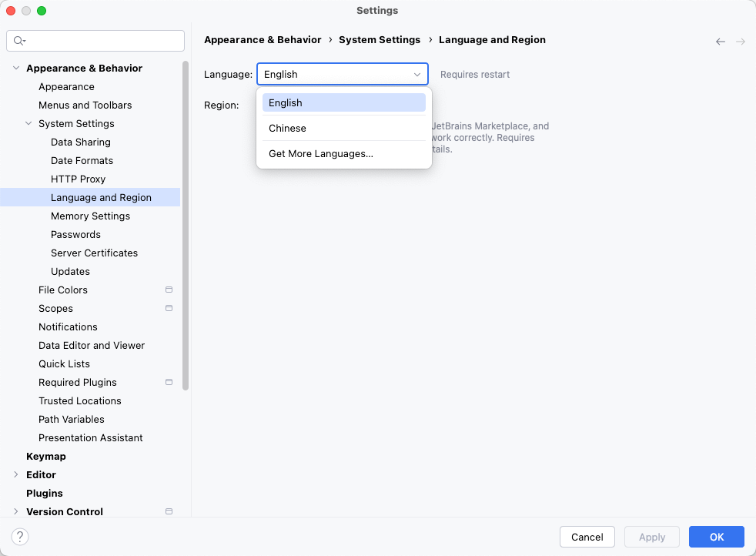The height and width of the screenshot is (556, 756).
Task: Select Date Formats in the tree
Action: (x=82, y=161)
